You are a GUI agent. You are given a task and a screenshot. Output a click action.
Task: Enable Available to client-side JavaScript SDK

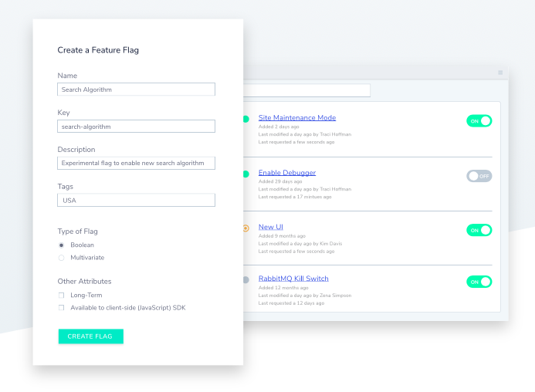(62, 308)
